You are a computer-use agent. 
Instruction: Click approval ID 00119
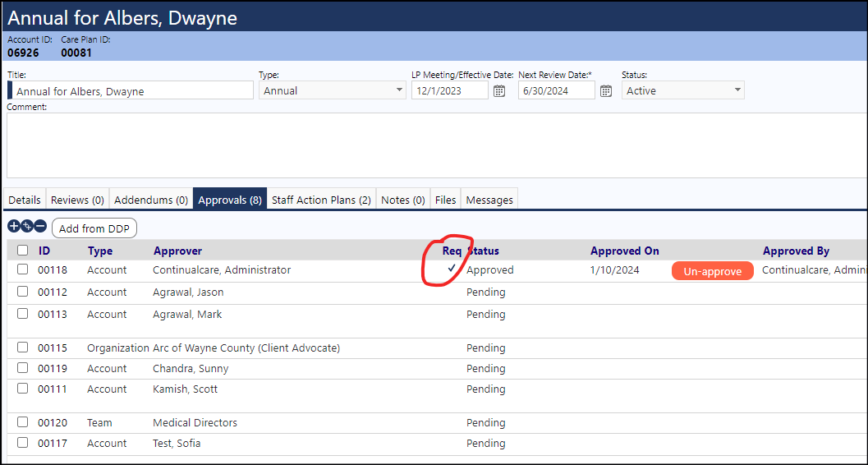point(52,368)
